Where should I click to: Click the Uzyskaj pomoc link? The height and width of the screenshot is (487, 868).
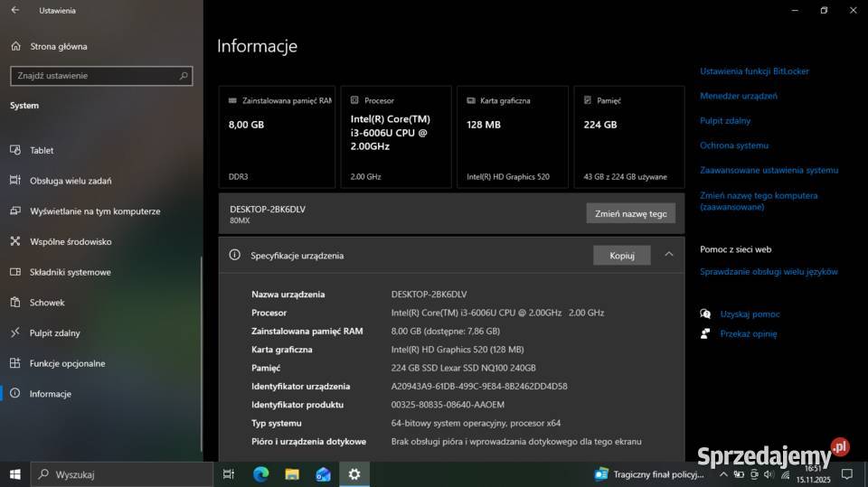pyautogui.click(x=750, y=314)
